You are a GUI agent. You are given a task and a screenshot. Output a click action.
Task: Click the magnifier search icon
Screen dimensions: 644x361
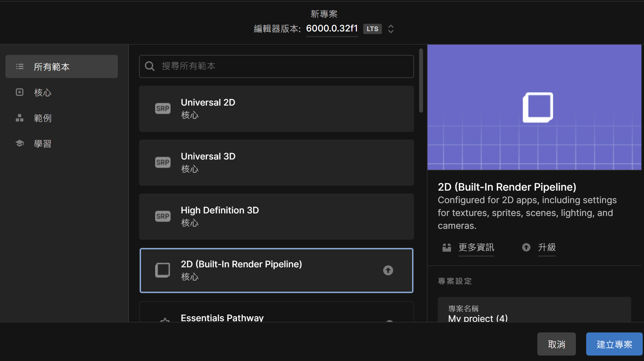click(150, 66)
